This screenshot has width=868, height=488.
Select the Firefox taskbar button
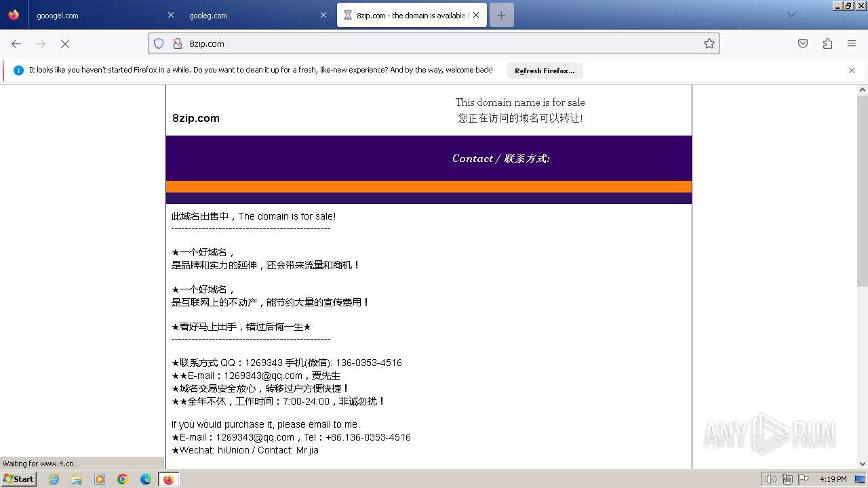(169, 479)
